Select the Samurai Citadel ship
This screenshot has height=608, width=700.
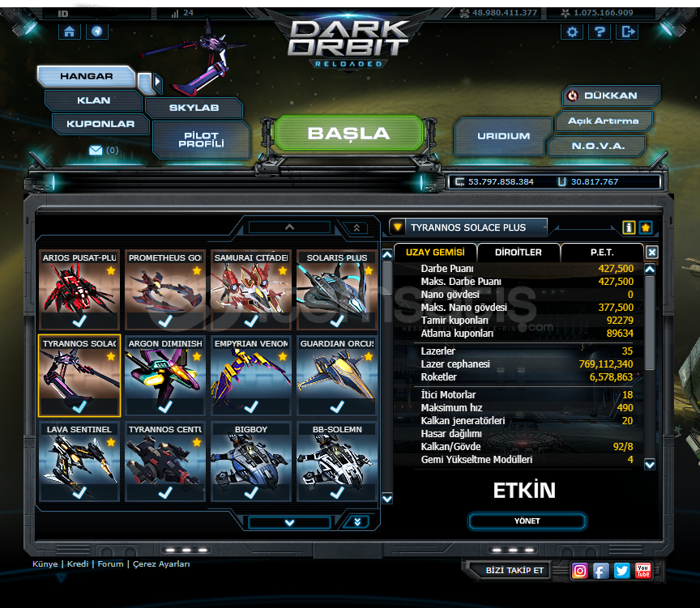[251, 290]
